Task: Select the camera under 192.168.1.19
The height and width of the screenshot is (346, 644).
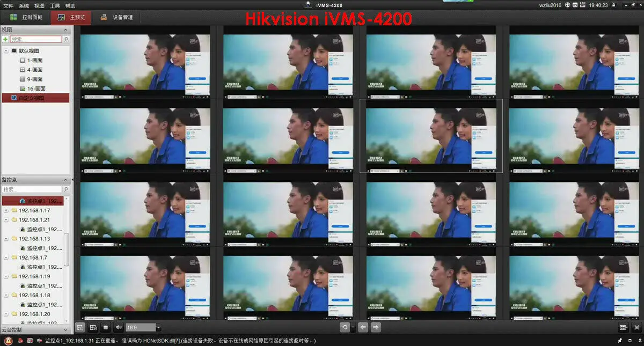Action: [41, 285]
